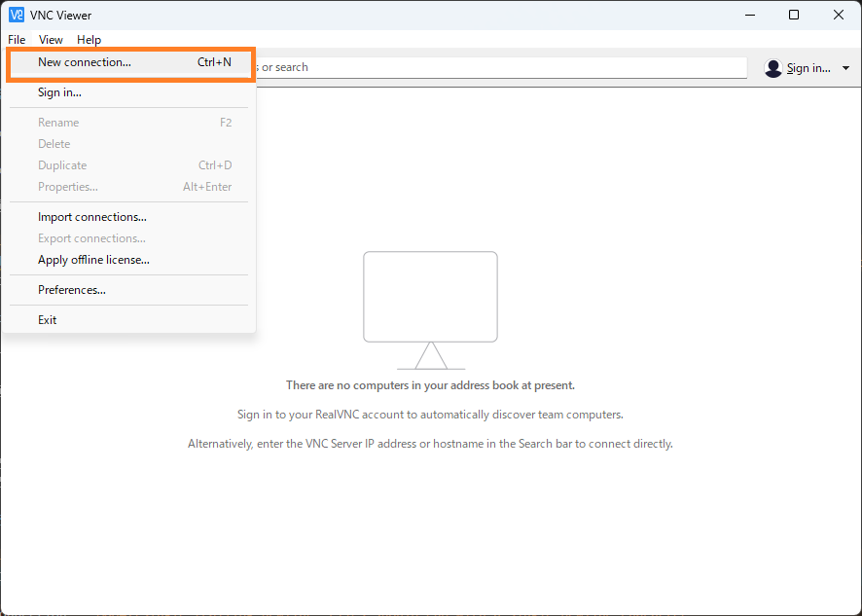This screenshot has height=616, width=862.
Task: Choose New connection... from File menu
Action: (130, 62)
